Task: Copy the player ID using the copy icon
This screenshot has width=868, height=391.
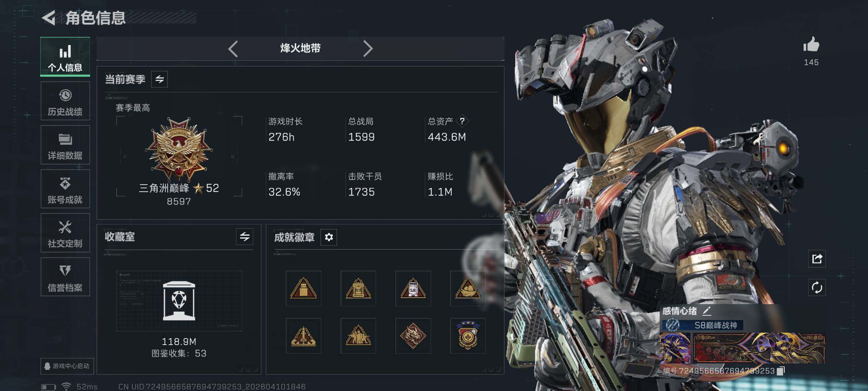Action: 780,371
